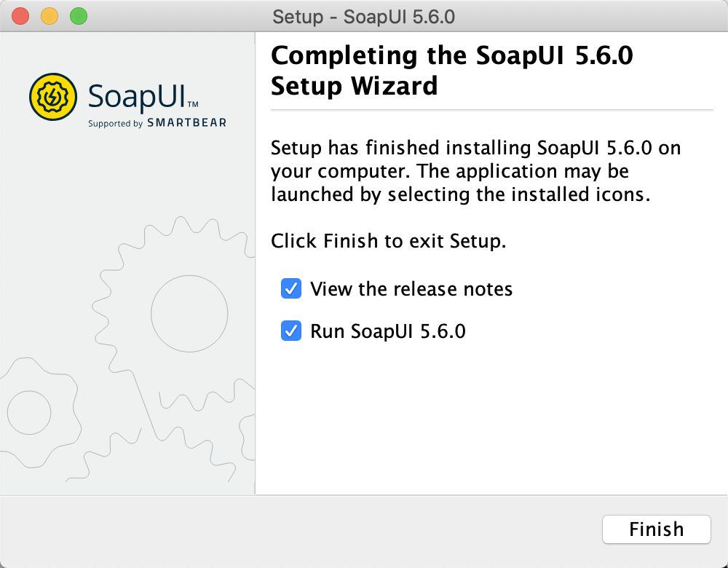Uncheck 'View the release notes'
The image size is (728, 568).
pos(290,288)
